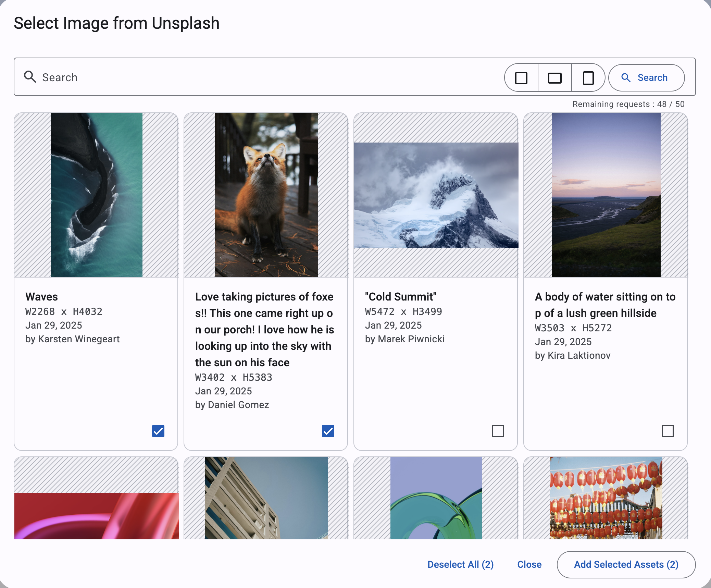Click Add Selected Assets (2)

[626, 564]
